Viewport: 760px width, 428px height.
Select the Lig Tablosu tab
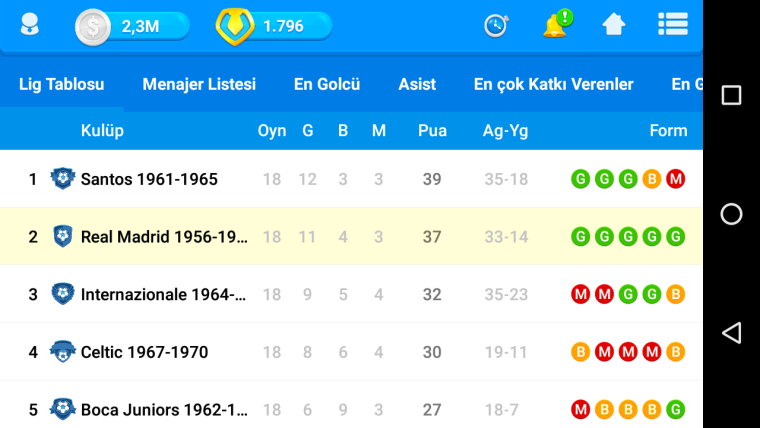(x=62, y=84)
